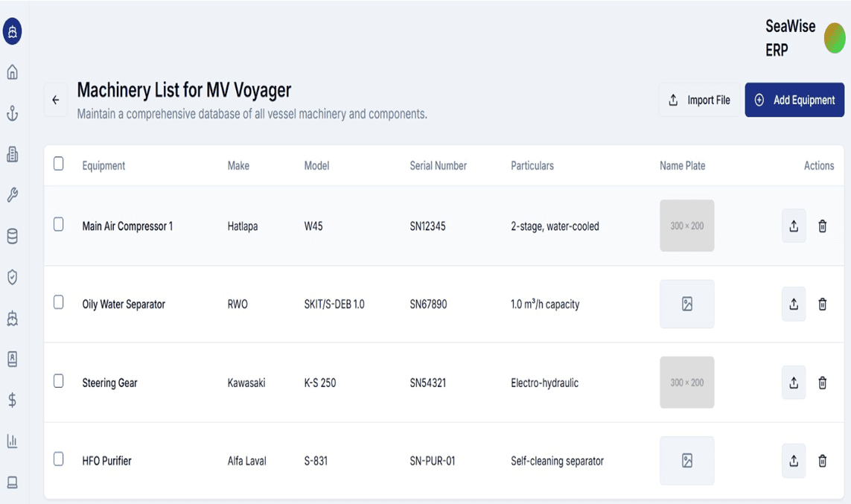Open the Steering Gear name plate thumbnail
This screenshot has width=851, height=504.
pyautogui.click(x=686, y=382)
